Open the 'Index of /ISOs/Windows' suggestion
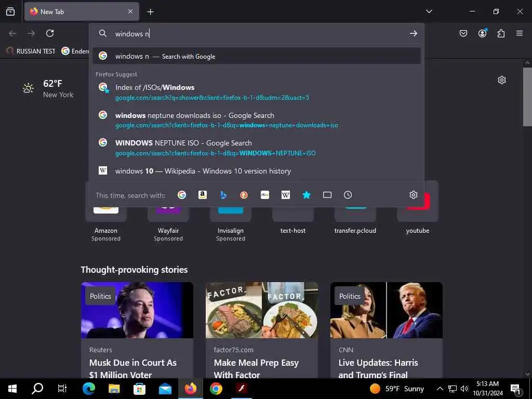Screen dimensions: 532x399 pos(257,92)
